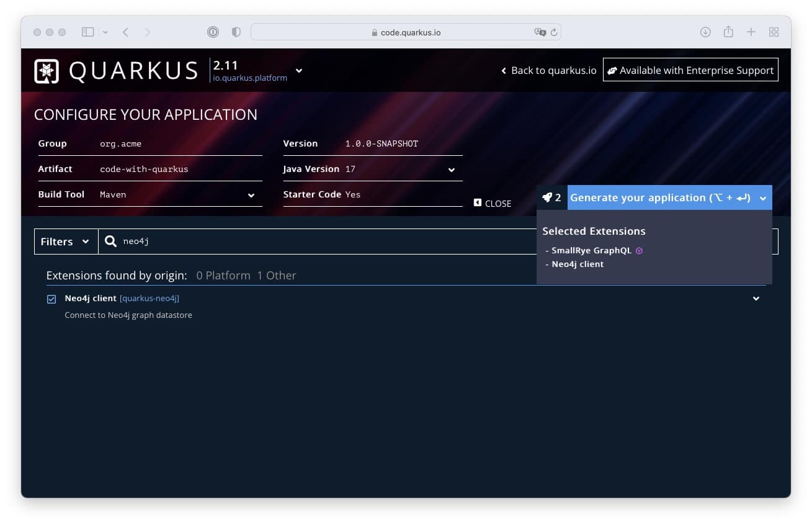
Task: Click Available with Enterprise Support button
Action: point(690,70)
